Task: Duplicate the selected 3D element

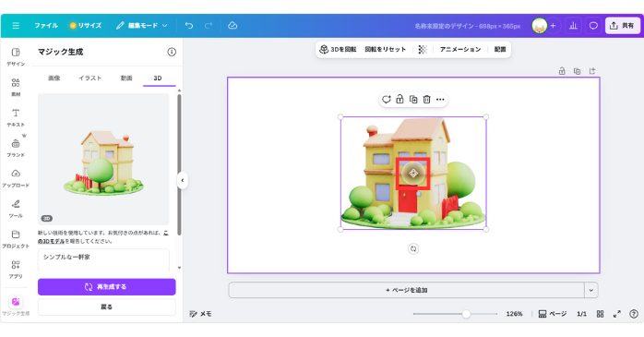Action: click(413, 100)
